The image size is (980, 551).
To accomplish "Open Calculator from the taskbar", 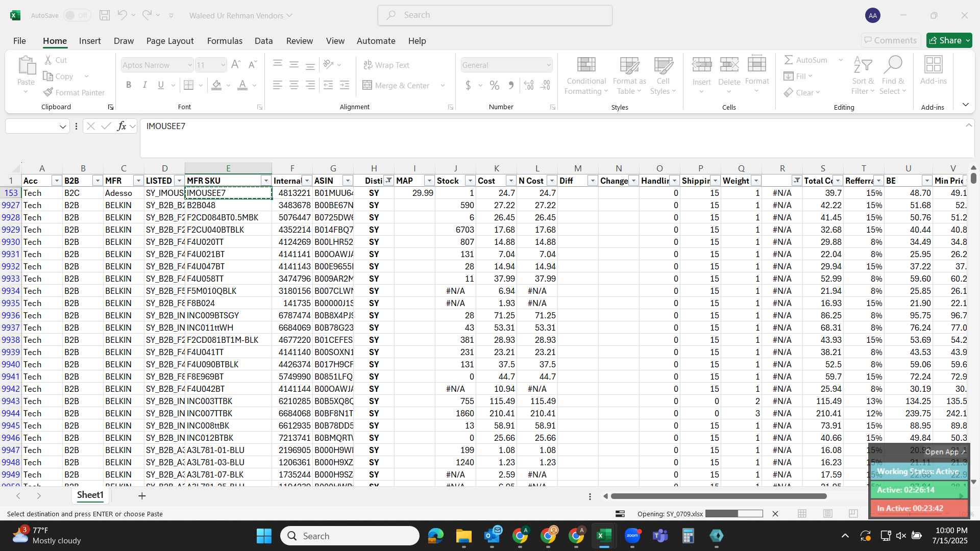I will (x=688, y=536).
